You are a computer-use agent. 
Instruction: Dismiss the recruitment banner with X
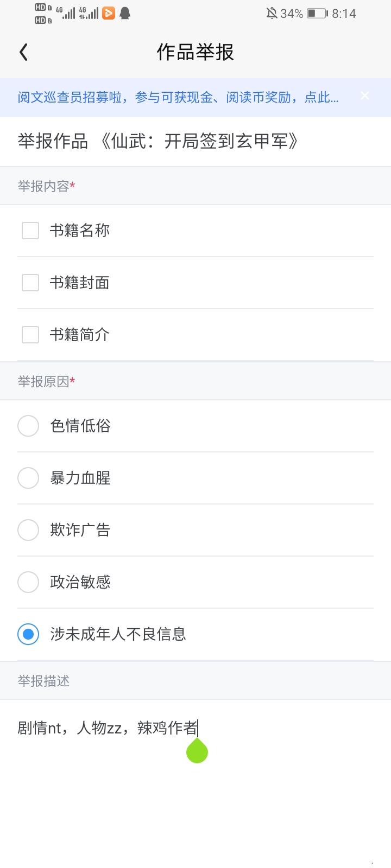365,96
